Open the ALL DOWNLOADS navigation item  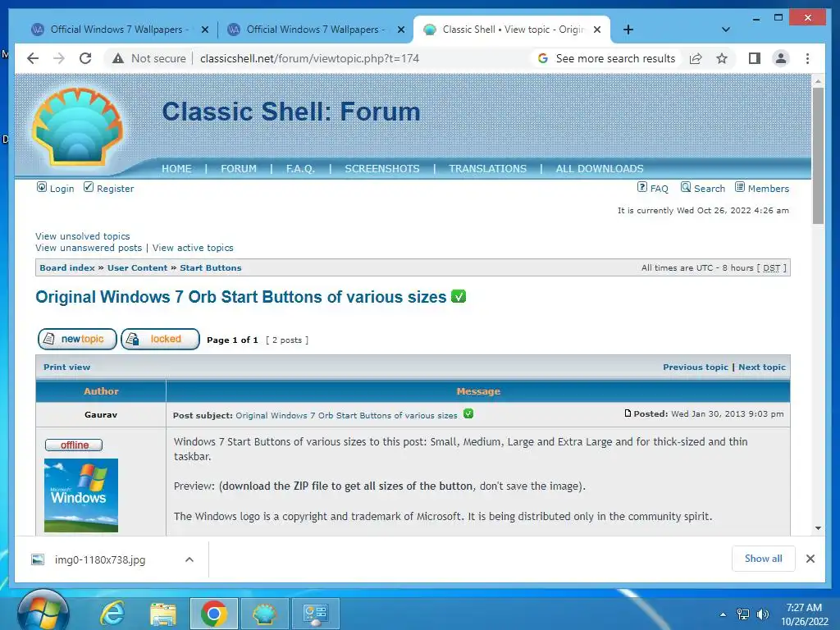[x=600, y=169]
